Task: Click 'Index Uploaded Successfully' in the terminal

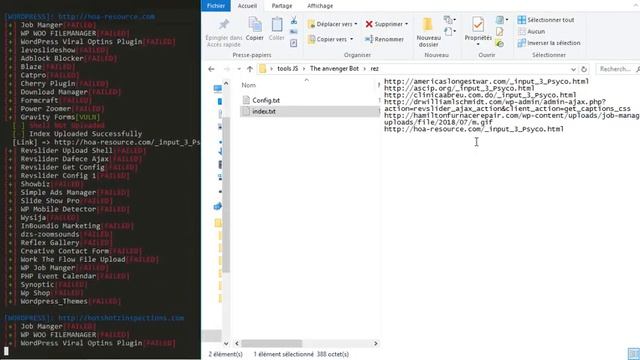Action: click(85, 134)
